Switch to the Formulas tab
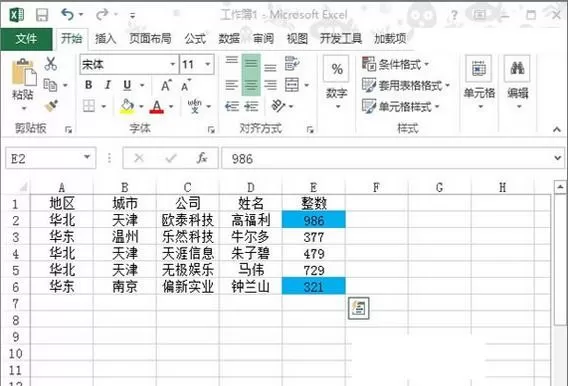Image resolution: width=568 pixels, height=386 pixels. pyautogui.click(x=195, y=38)
